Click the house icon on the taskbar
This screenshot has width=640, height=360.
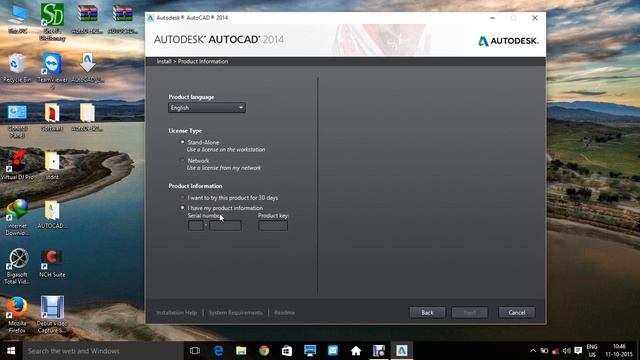356,351
